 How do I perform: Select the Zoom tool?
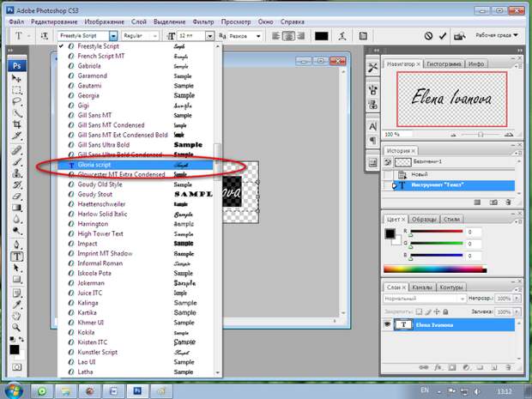16,328
